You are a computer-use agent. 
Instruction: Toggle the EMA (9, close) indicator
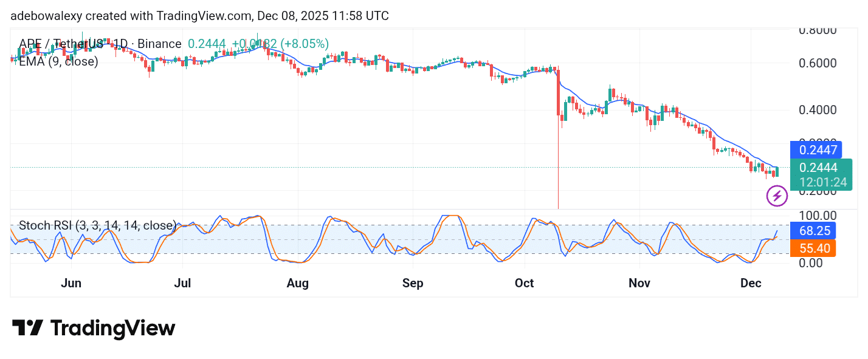tap(58, 61)
